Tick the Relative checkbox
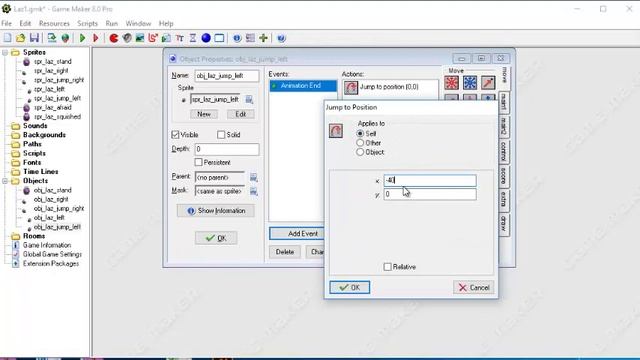 tap(387, 267)
